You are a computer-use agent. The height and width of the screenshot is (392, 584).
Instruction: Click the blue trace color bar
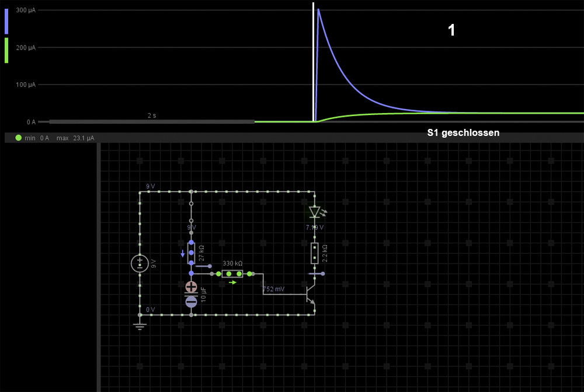click(x=6, y=22)
